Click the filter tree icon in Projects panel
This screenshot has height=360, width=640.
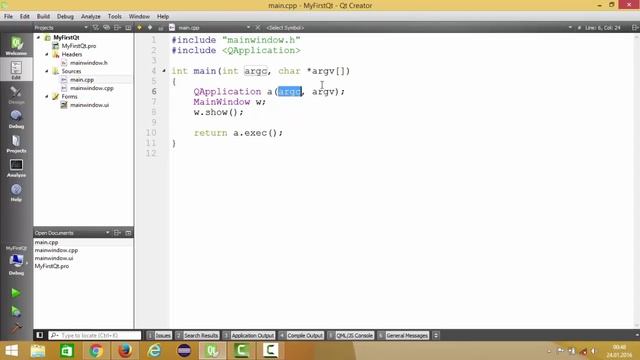(96, 27)
